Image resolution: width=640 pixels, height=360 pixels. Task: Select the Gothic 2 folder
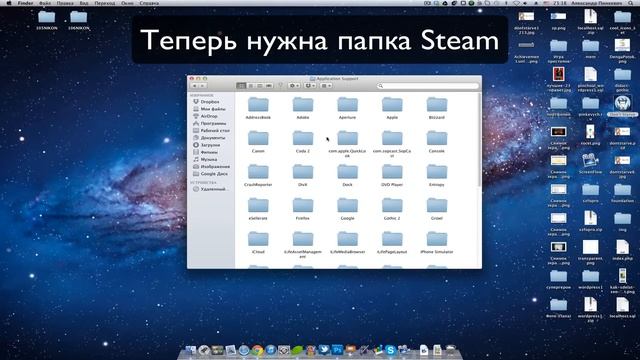392,209
